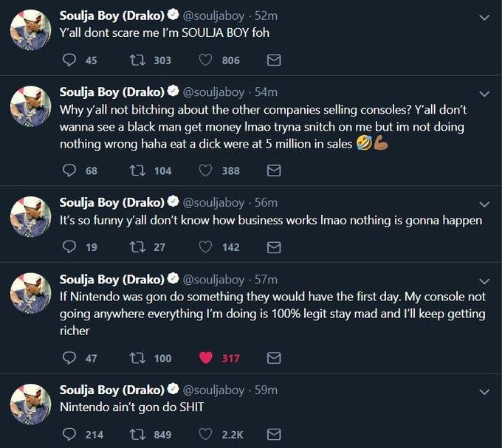Screen dimensions: 502x448
Task: Expand the options menu for the 54m tweet
Action: (x=484, y=94)
